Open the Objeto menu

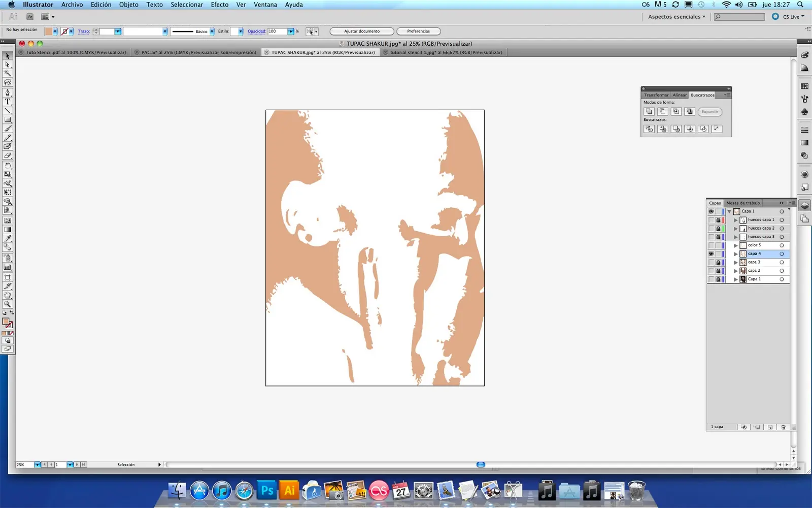coord(129,5)
